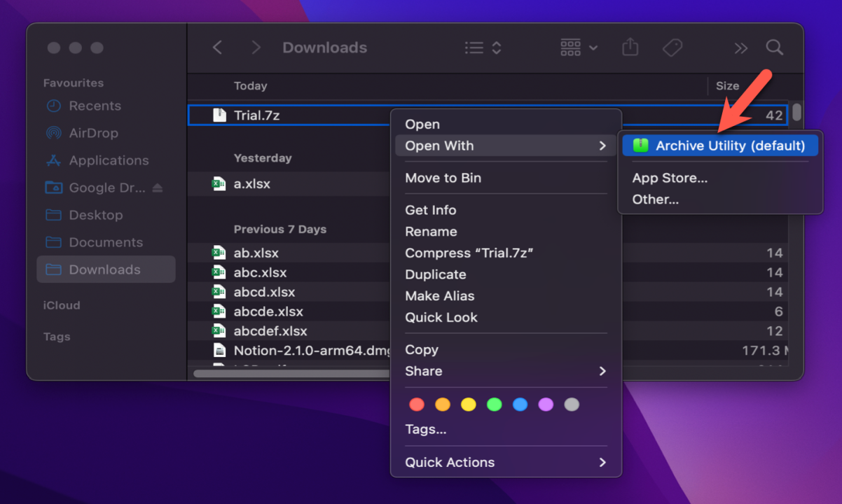Expand the Quick Actions submenu

(x=506, y=462)
